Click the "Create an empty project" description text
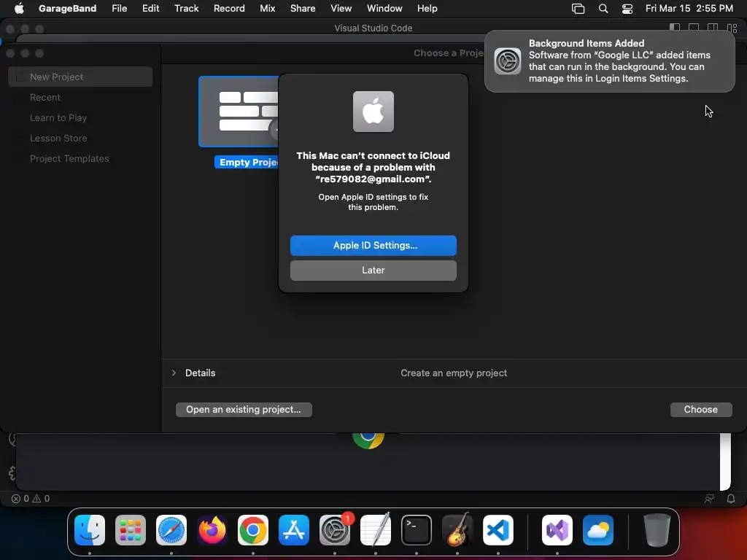Viewport: 747px width, 560px height. (x=454, y=373)
